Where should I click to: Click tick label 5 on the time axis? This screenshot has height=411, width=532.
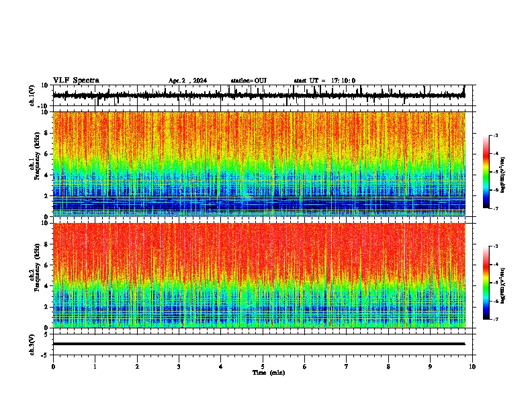pos(263,367)
